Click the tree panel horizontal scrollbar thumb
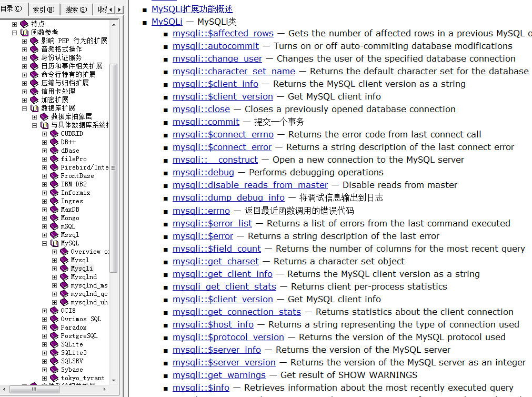Image resolution: width=532 pixels, height=397 pixels. (33, 389)
